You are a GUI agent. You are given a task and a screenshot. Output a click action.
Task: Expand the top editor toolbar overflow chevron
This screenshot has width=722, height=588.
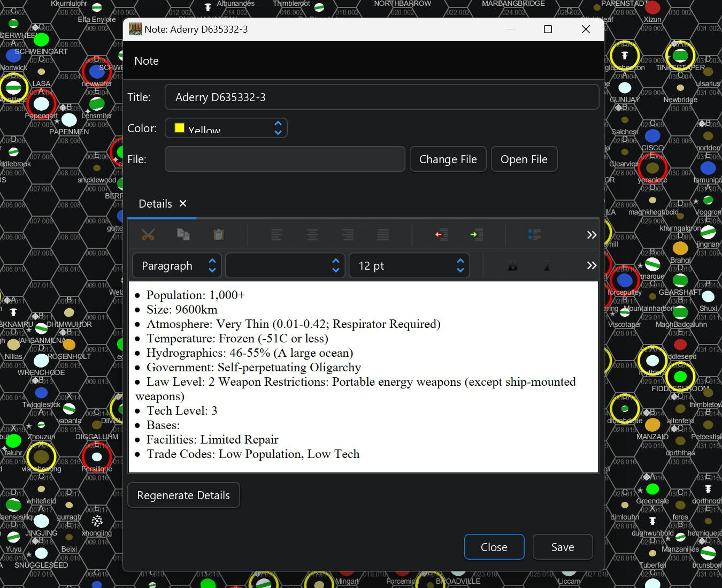pos(592,235)
